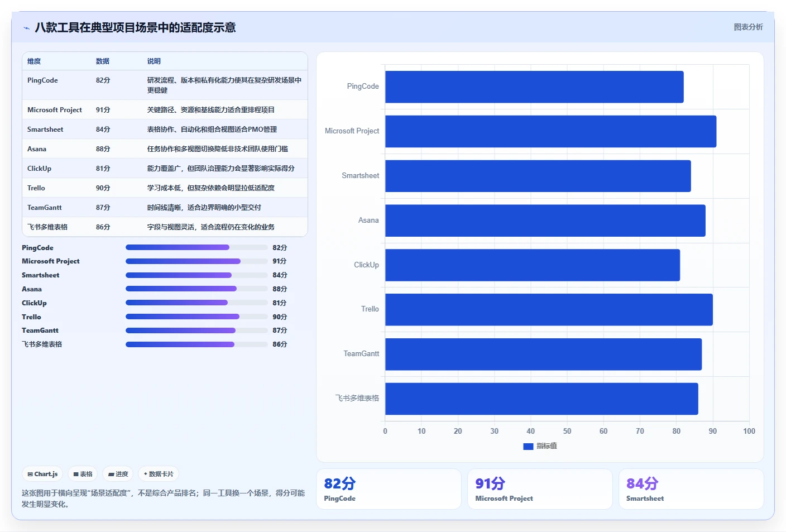Open the 84分 Smartsheet data card
The height and width of the screenshot is (532, 786).
[691, 489]
